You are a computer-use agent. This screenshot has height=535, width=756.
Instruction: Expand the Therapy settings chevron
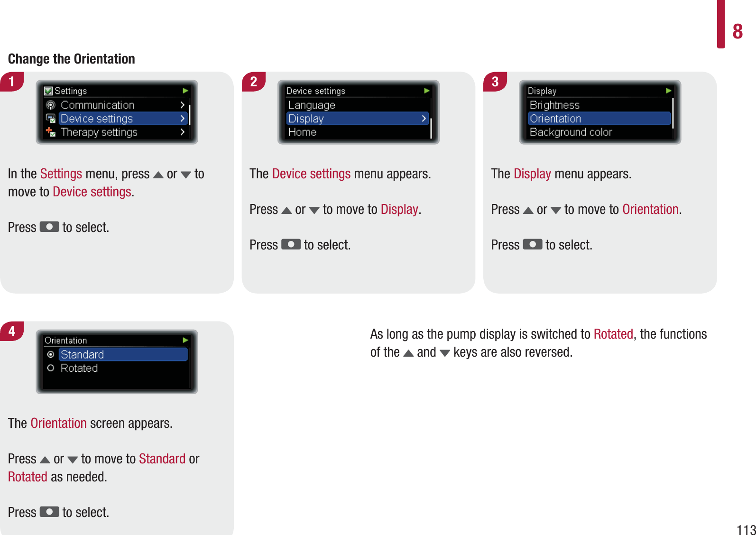183,132
